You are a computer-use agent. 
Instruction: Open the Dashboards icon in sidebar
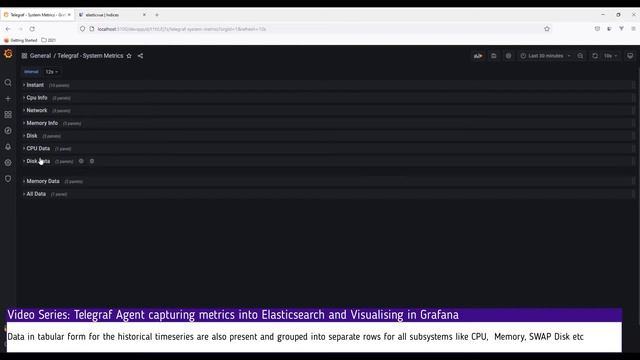pyautogui.click(x=8, y=115)
